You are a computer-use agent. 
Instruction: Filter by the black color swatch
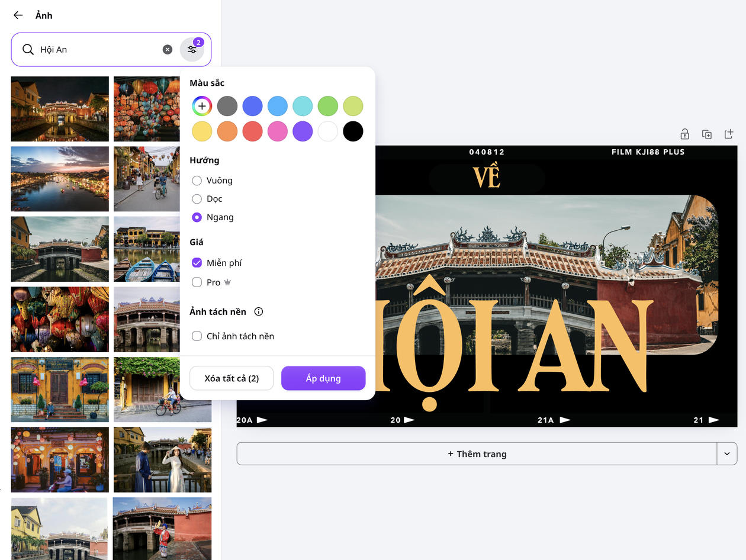point(353,131)
